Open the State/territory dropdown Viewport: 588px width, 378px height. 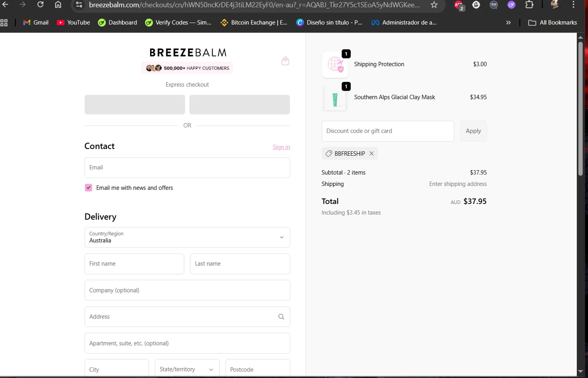(187, 369)
